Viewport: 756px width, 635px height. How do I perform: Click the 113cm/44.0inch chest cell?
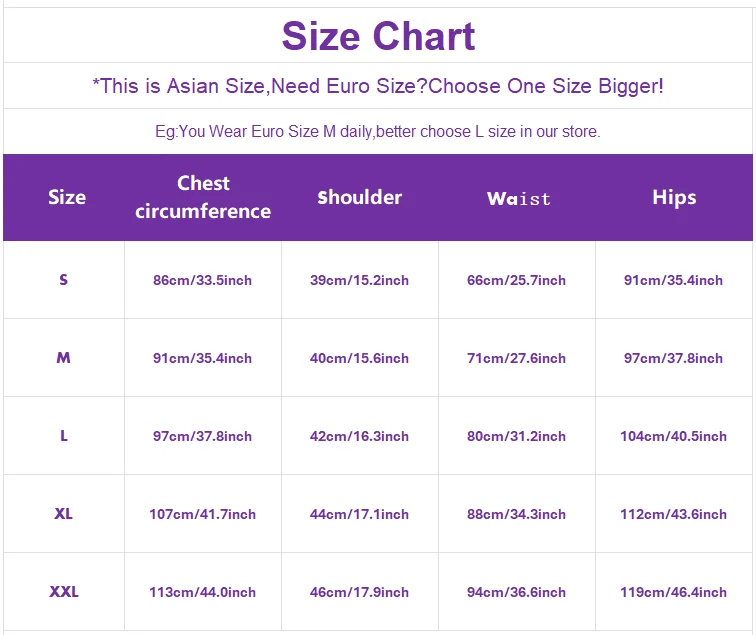pos(202,592)
